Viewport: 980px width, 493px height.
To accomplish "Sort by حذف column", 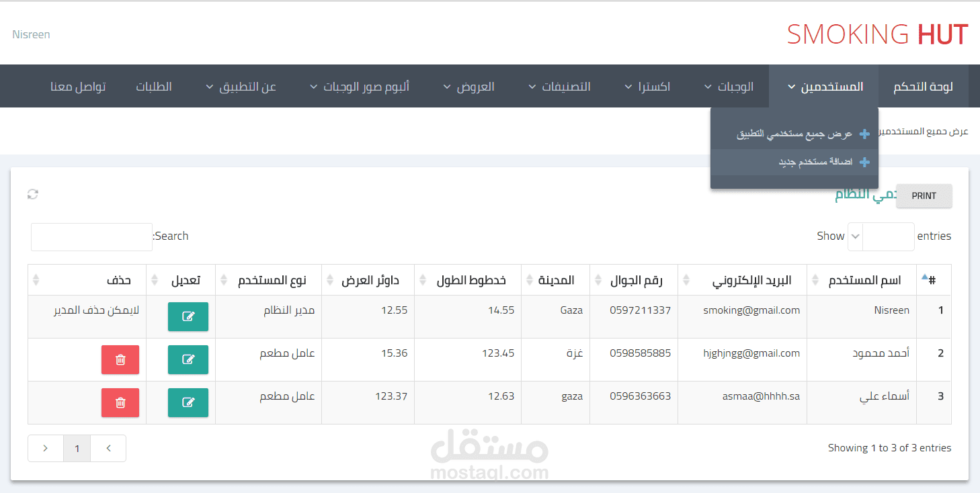I will pos(87,280).
